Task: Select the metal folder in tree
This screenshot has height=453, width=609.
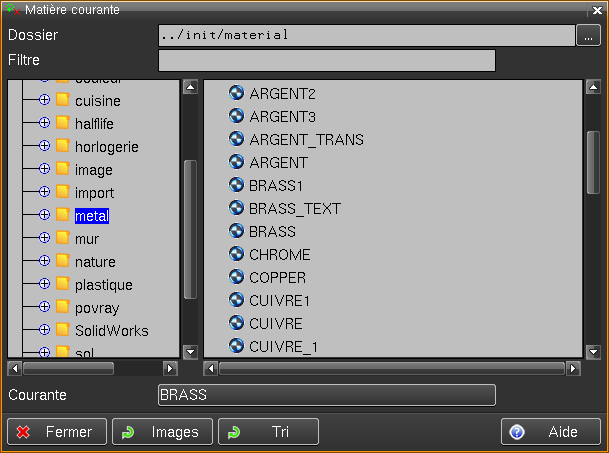Action: tap(91, 215)
